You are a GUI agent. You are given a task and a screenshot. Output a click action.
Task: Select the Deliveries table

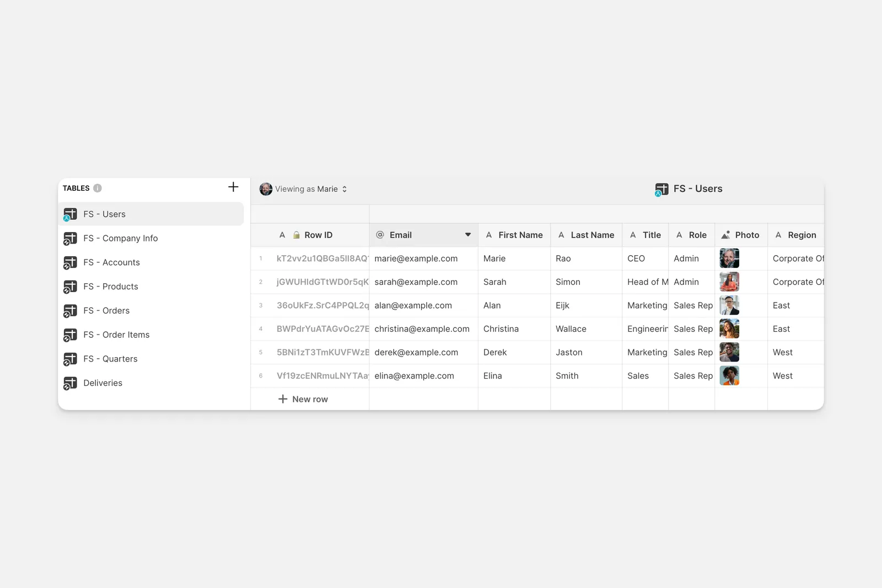tap(151, 383)
